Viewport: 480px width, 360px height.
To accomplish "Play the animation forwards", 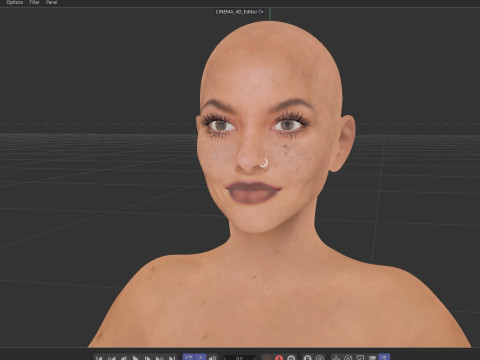I will (x=135, y=358).
